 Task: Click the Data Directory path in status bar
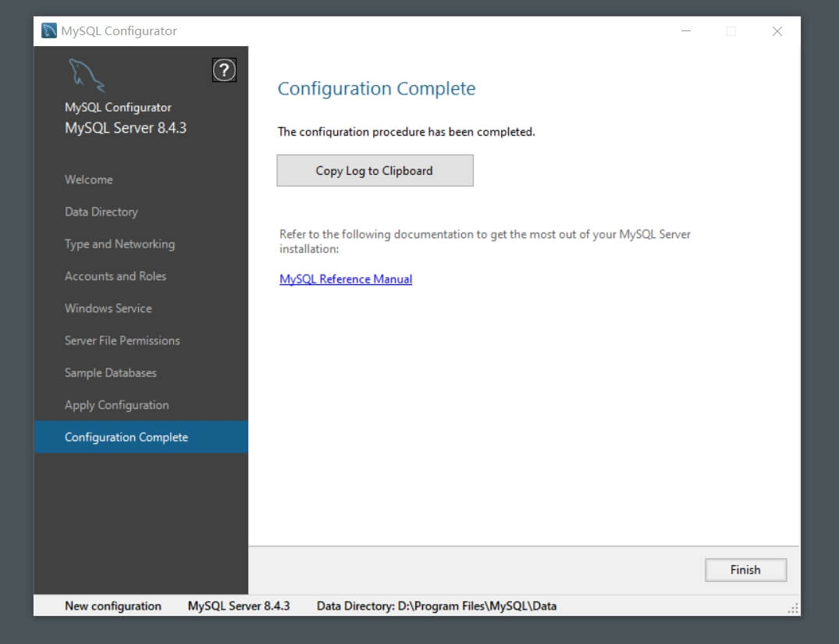tap(436, 606)
